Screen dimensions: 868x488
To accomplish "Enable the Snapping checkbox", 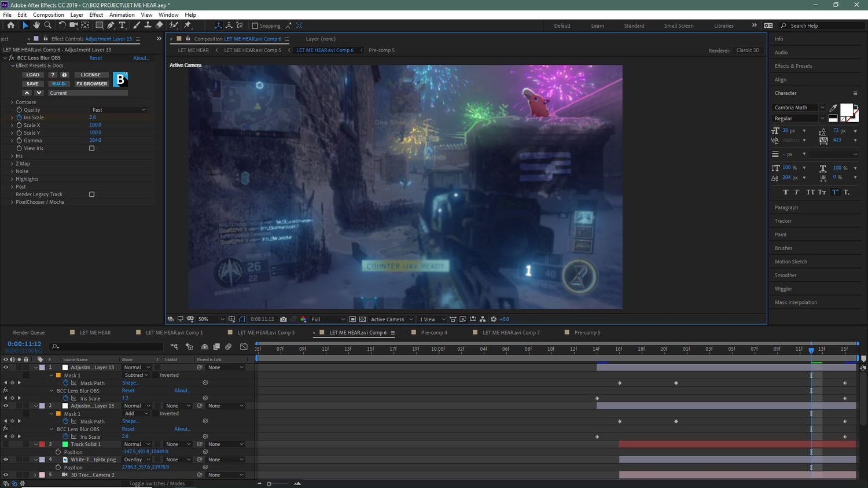I will pyautogui.click(x=255, y=25).
